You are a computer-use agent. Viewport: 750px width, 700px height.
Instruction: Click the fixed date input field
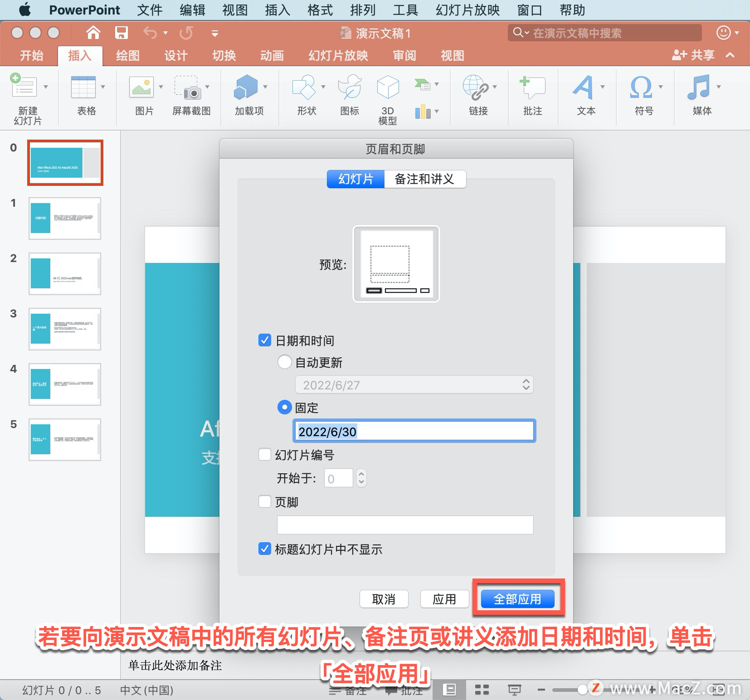(414, 431)
